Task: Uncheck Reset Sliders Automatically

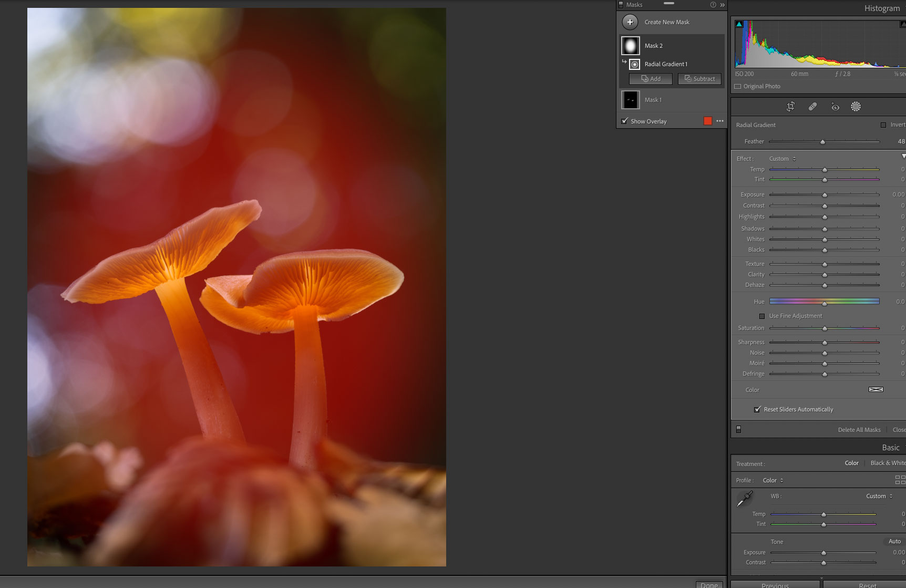Action: pyautogui.click(x=757, y=409)
